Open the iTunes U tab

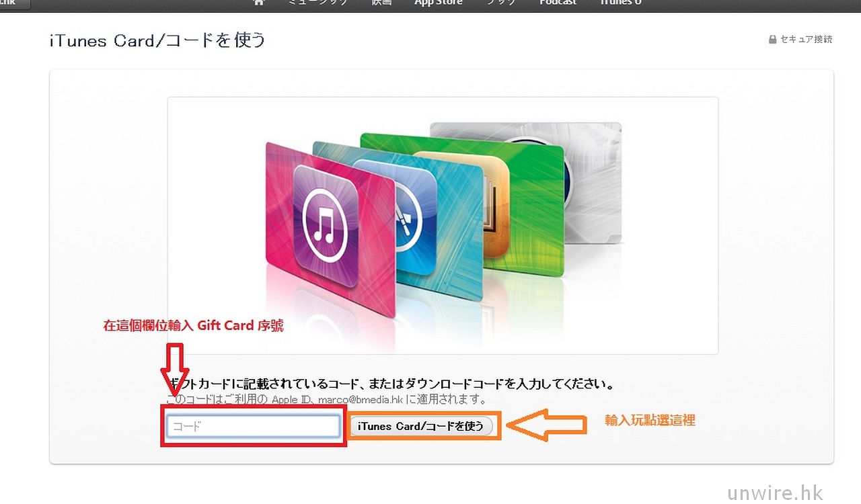[x=620, y=3]
